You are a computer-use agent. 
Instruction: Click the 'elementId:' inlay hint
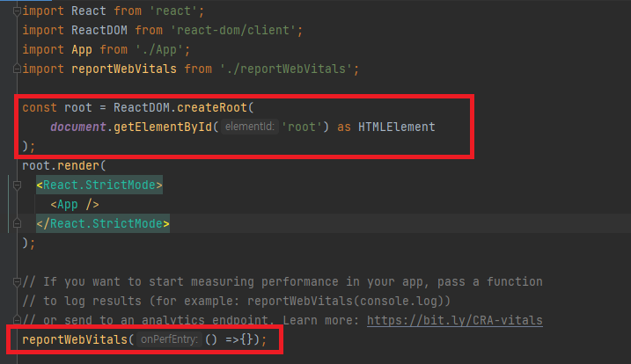[250, 127]
